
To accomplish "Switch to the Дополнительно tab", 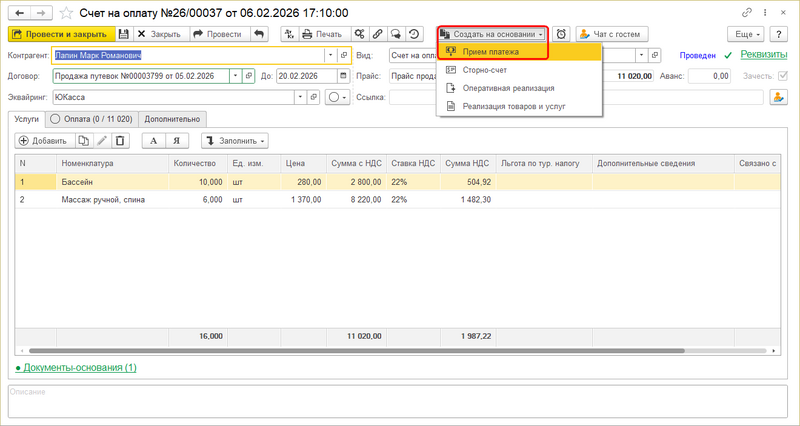I will tap(172, 119).
